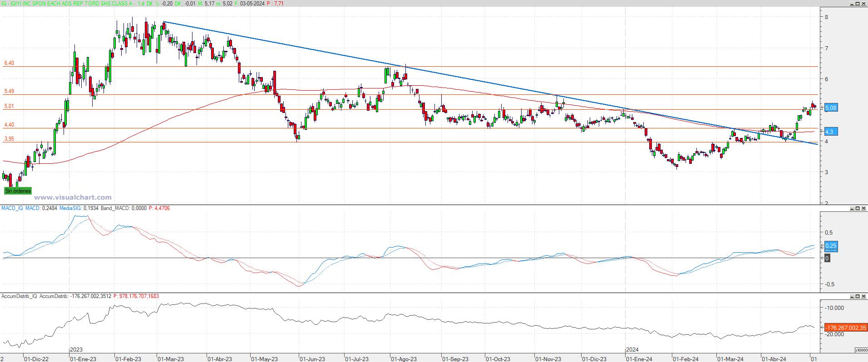The image size is (868, 362).
Task: Click the MACD_IQ indicator title
Action: [12, 208]
